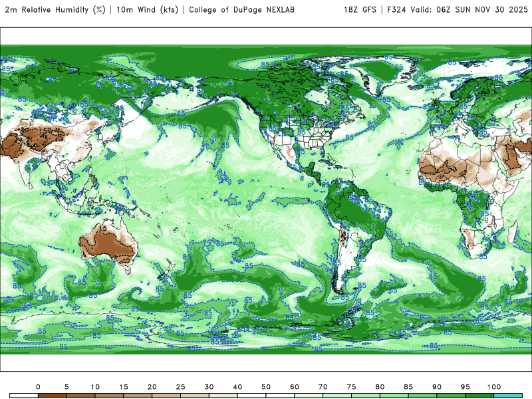Image resolution: width=532 pixels, height=399 pixels.
Task: Click the brown 5–10 color bar segment
Action: pyautogui.click(x=80, y=396)
